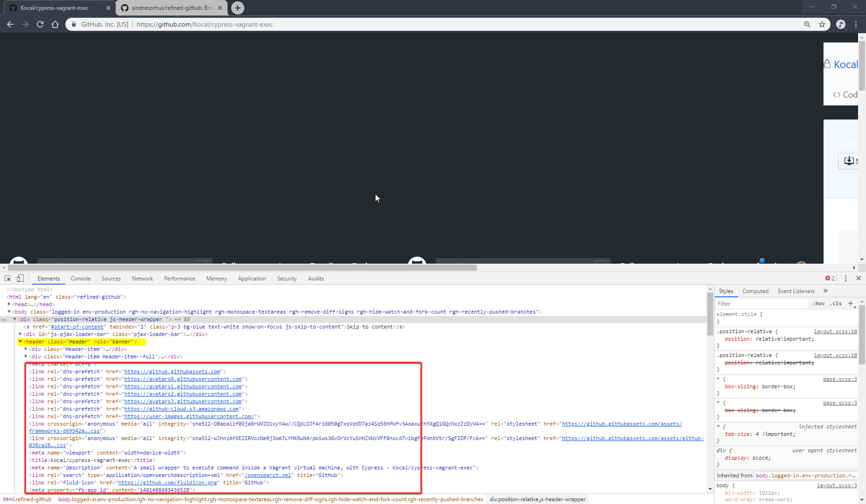Click the browser extension icon near address bar
866x504 pixels.
(x=841, y=24)
